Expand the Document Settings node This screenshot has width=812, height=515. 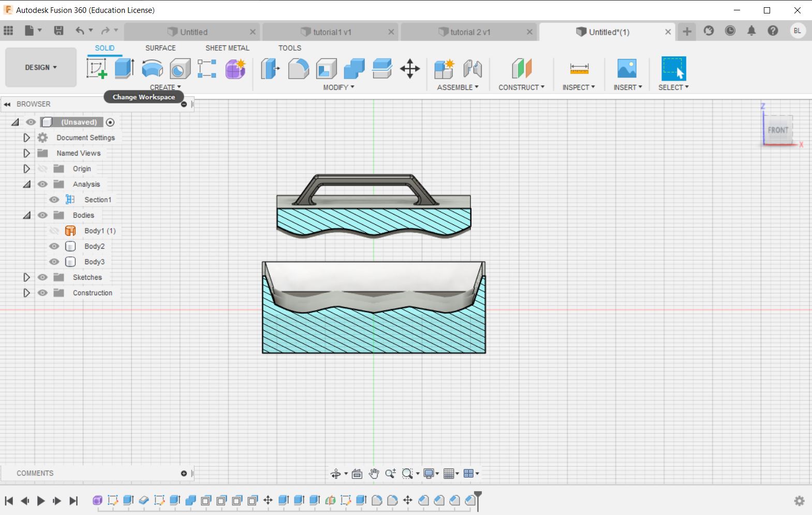click(26, 138)
